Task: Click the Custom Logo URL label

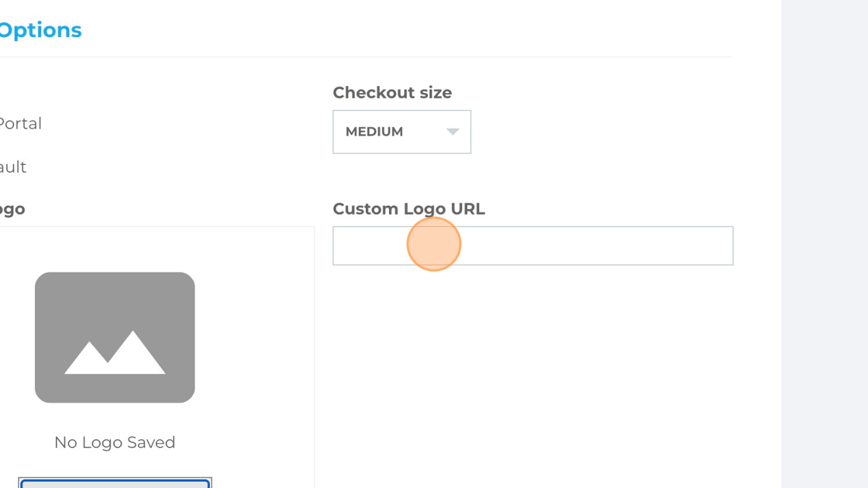Action: click(x=408, y=208)
